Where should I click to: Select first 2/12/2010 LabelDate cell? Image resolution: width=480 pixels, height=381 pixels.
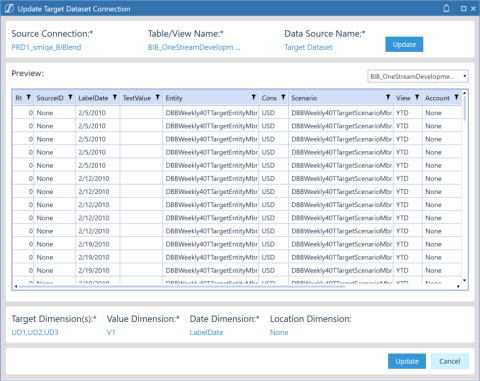[x=98, y=178]
